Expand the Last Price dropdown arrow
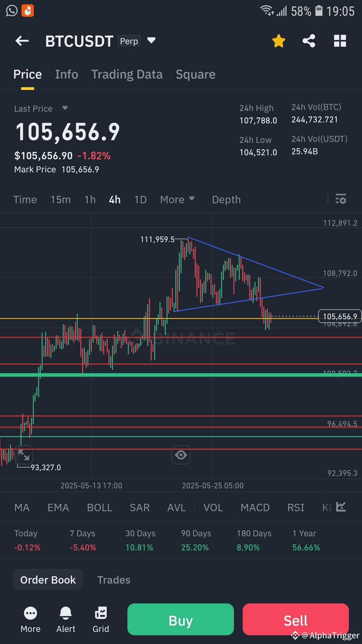 coord(65,108)
